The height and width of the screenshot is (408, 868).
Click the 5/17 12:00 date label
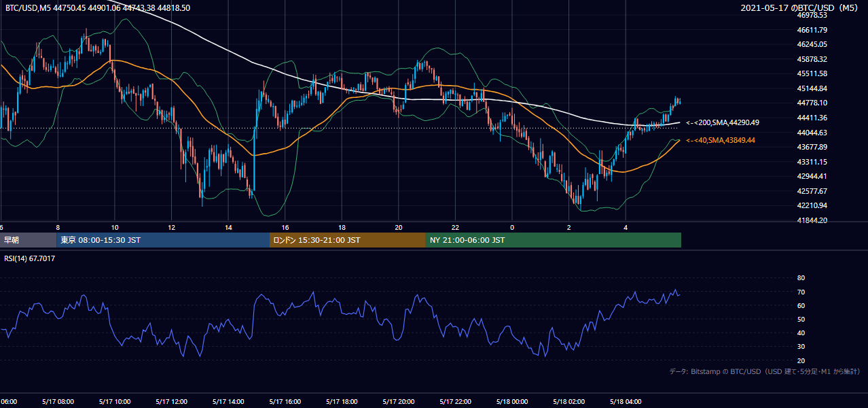[x=171, y=401]
